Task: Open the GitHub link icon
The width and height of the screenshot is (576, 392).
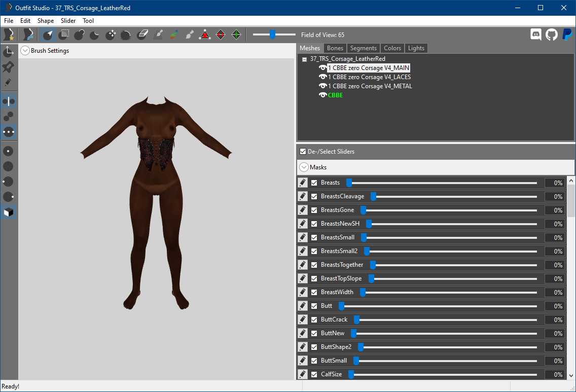Action: tap(551, 34)
